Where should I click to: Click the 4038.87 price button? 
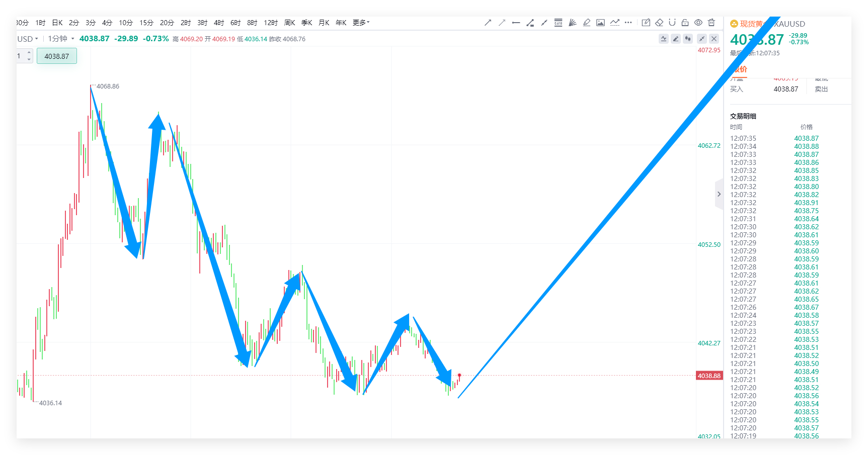(x=57, y=56)
